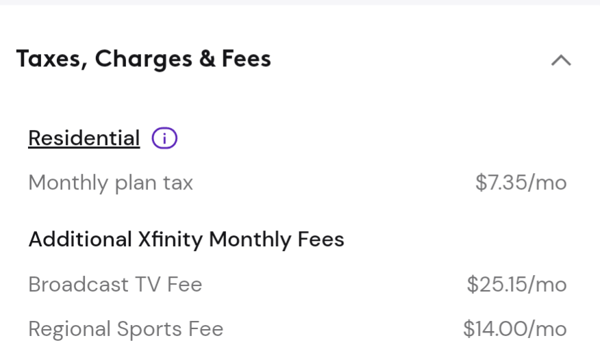Click the Regional Sports Fee row price
Screen dimensions: 600x364
click(x=514, y=328)
